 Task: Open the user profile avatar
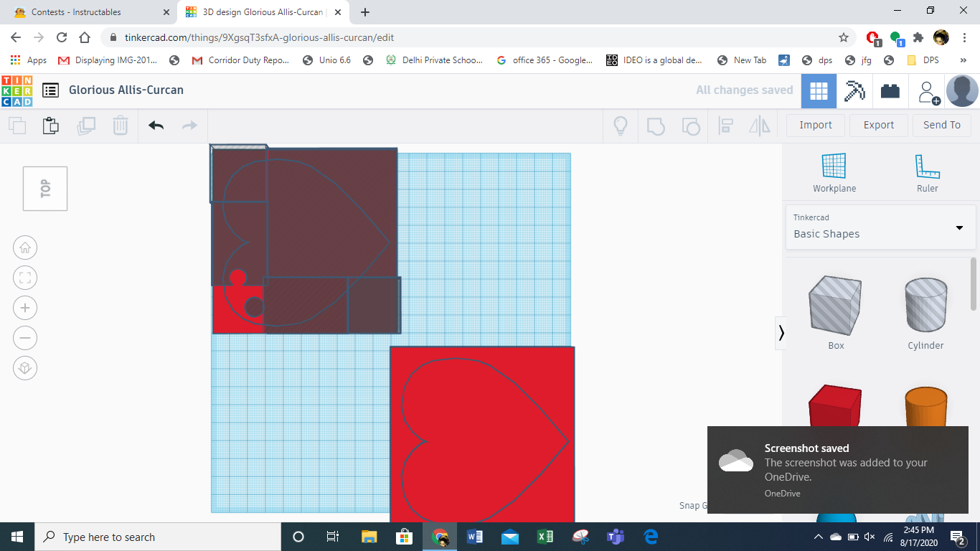962,90
